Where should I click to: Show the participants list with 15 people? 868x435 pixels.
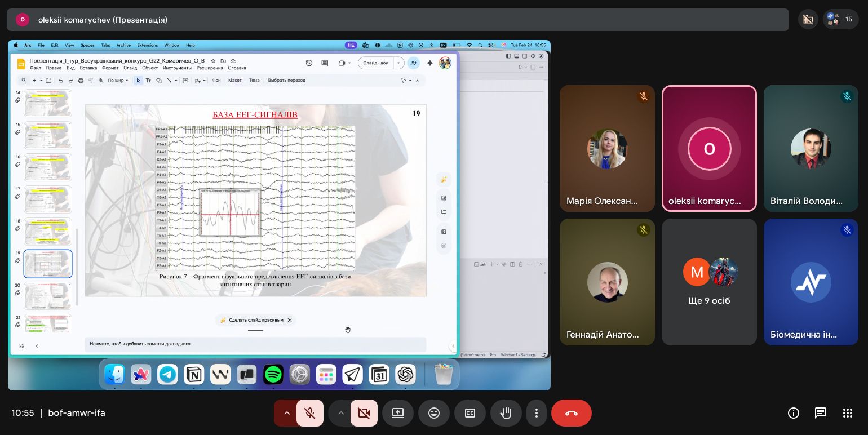click(840, 19)
